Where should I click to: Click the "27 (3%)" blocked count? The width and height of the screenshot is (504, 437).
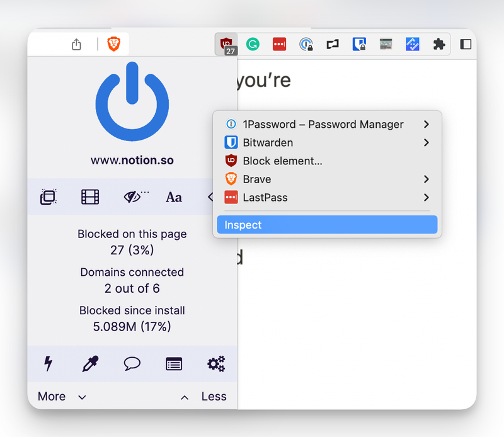coord(132,250)
